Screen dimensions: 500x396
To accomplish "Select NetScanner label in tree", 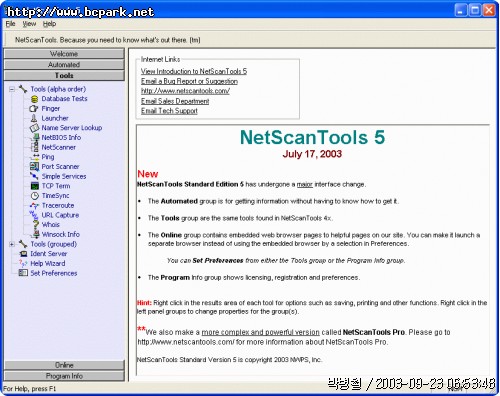I will [58, 147].
